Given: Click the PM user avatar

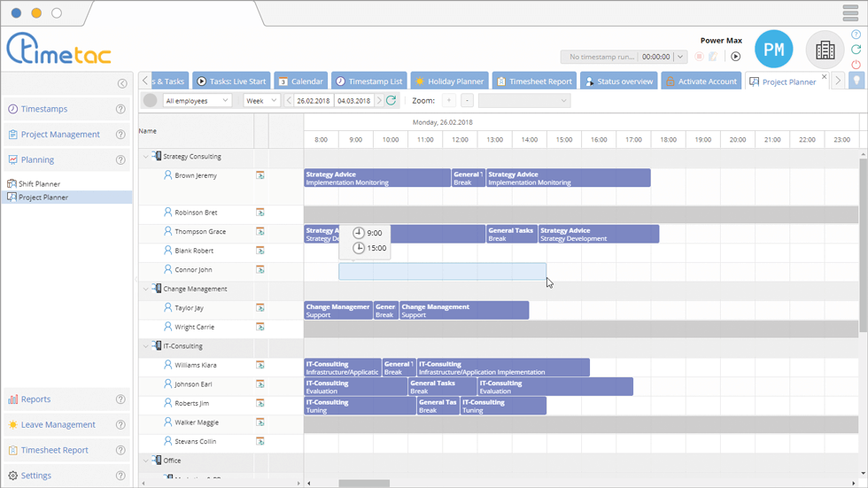Looking at the screenshot, I should pos(773,50).
